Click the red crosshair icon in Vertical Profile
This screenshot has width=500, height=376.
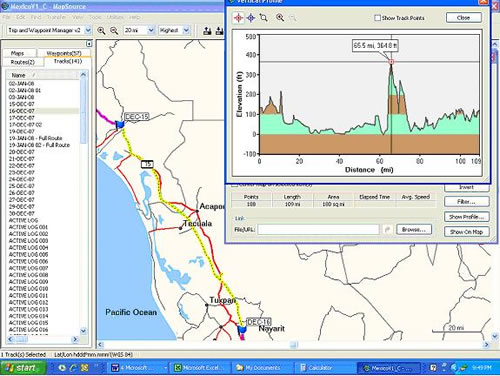pos(238,18)
